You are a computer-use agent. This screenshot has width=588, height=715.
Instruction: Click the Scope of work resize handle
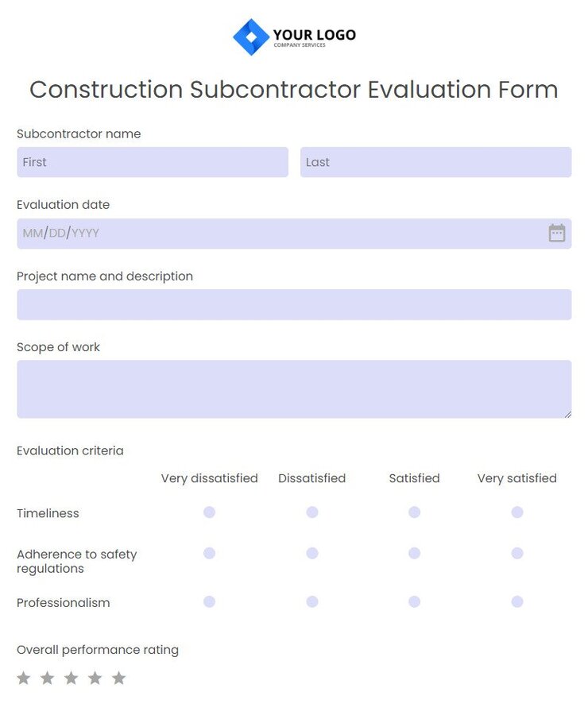pos(568,415)
